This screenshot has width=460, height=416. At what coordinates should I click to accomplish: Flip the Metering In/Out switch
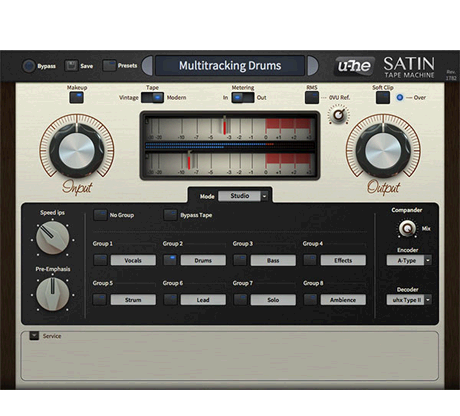(x=243, y=98)
